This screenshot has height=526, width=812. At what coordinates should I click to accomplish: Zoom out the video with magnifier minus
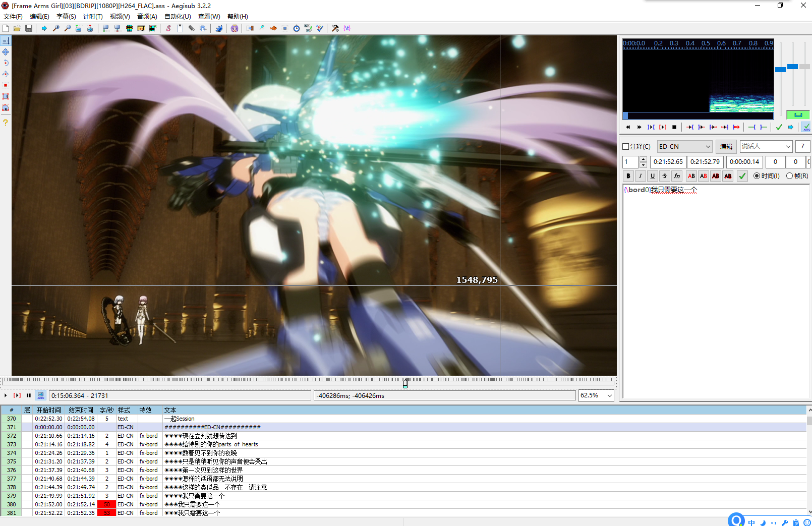(x=68, y=28)
